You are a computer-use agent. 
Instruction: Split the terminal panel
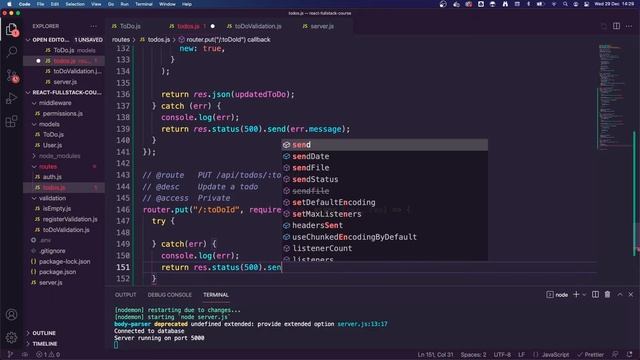pyautogui.click(x=595, y=294)
